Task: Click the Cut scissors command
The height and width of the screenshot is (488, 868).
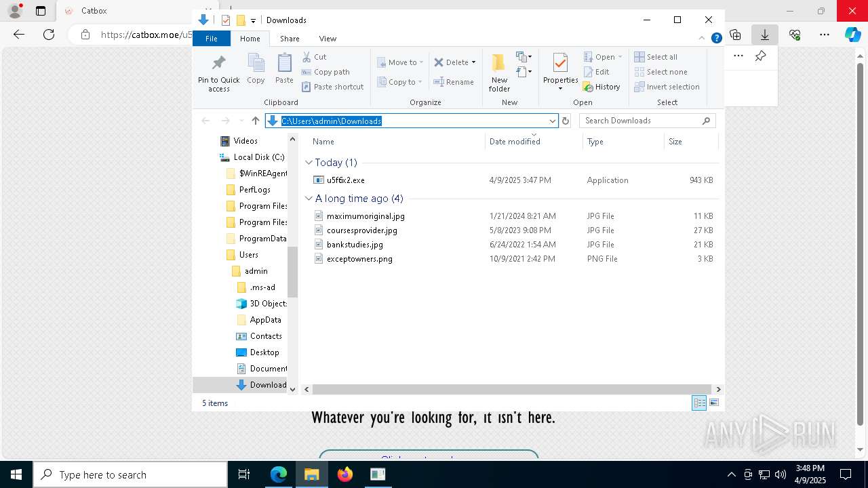Action: tap(314, 57)
